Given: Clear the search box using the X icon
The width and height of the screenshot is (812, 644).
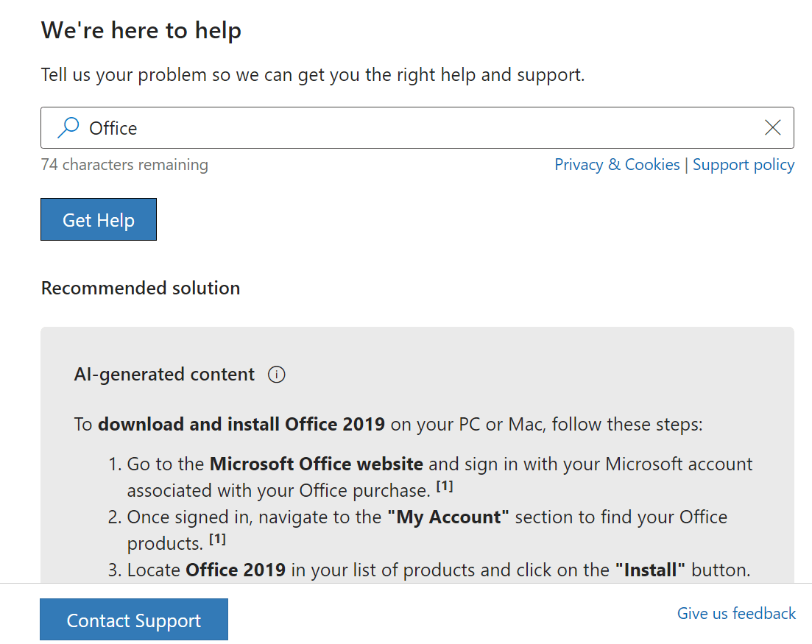Looking at the screenshot, I should pos(772,127).
